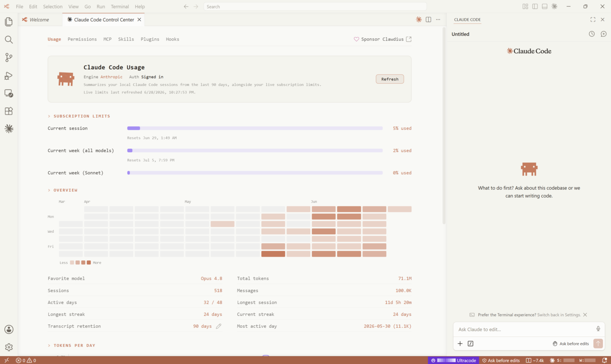Click the send arrow button

(x=598, y=343)
